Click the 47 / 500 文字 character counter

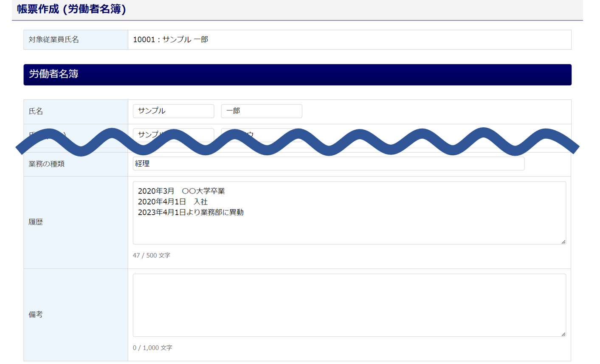tap(151, 255)
